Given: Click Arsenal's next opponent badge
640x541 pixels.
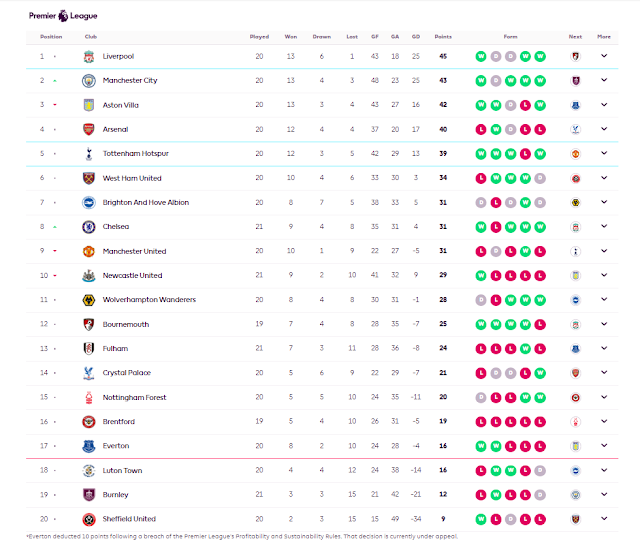Looking at the screenshot, I should tap(576, 129).
